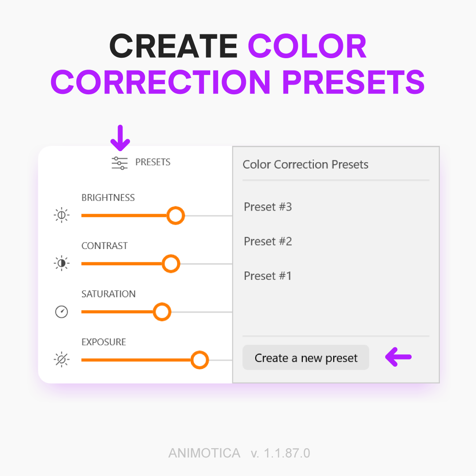
Task: Click the Saturation slider handle
Action: pos(162,312)
